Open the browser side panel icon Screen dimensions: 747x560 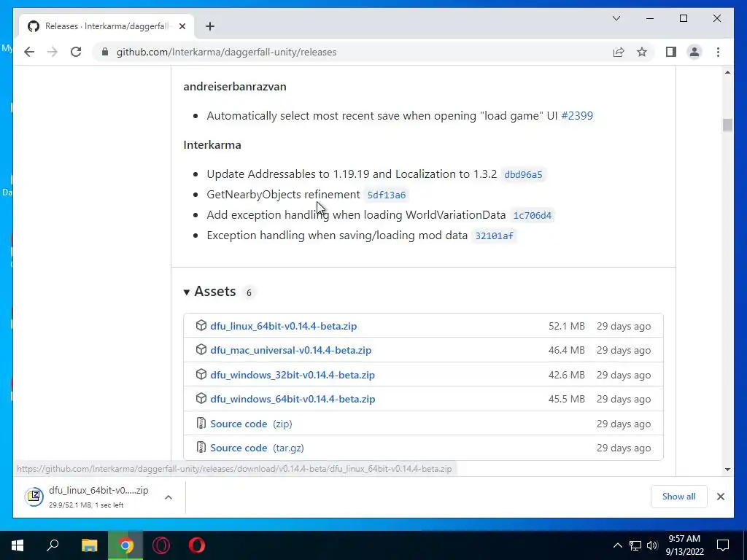[671, 52]
